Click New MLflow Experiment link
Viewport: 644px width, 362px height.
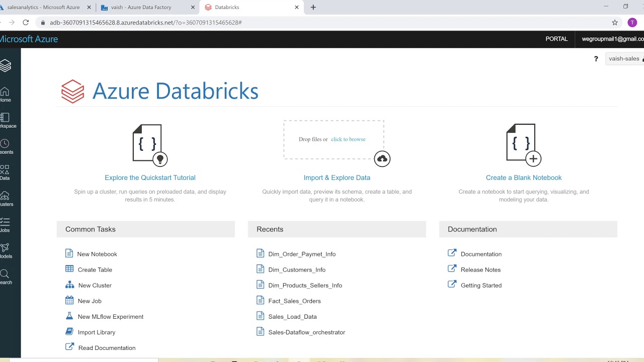[x=111, y=316]
